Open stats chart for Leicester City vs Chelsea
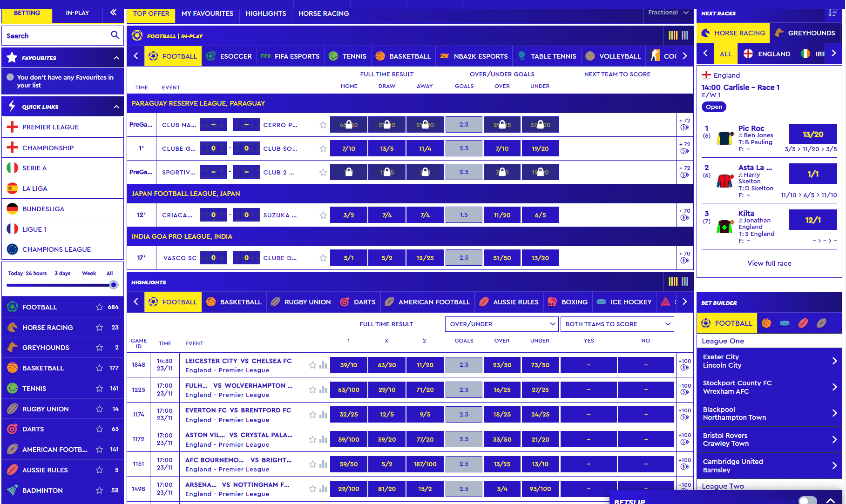The width and height of the screenshot is (846, 504). click(x=323, y=365)
